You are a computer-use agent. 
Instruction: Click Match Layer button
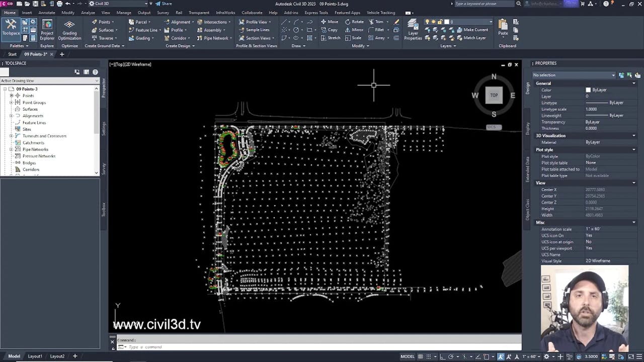[471, 38]
